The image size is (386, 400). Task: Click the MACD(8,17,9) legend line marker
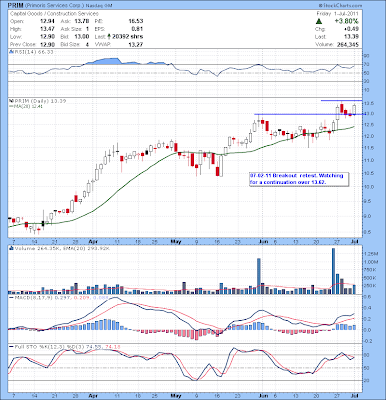[11, 297]
